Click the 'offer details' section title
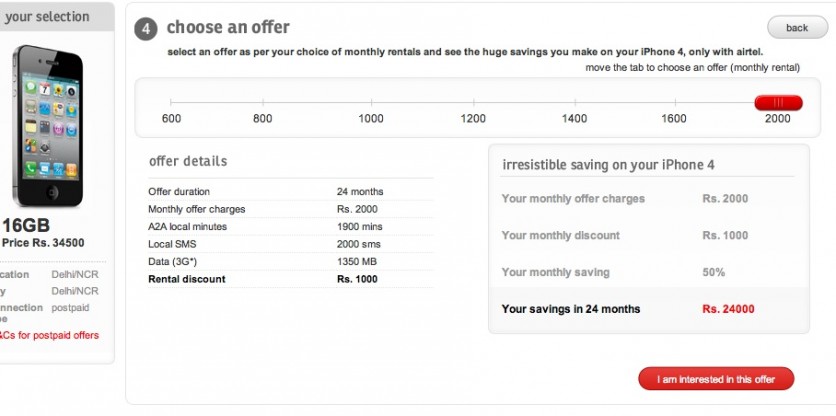The width and height of the screenshot is (836, 416). [188, 161]
